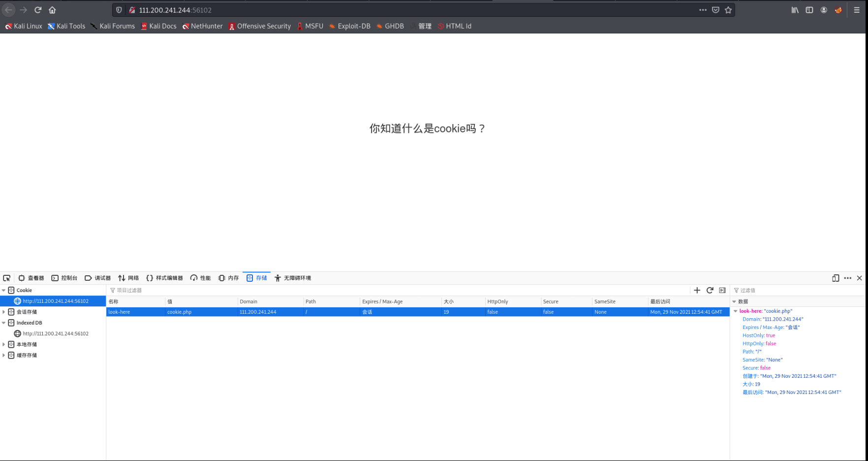868x461 pixels.
Task: Click the cookie.php value cell
Action: point(201,312)
